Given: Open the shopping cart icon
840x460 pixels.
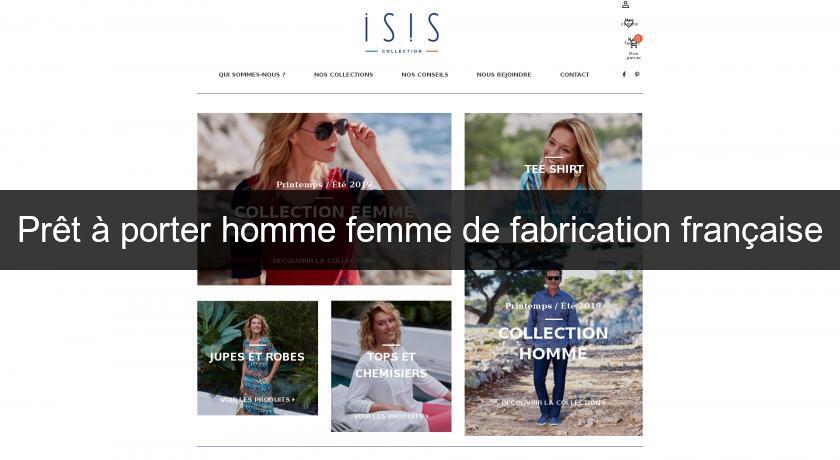Looking at the screenshot, I should (x=633, y=44).
